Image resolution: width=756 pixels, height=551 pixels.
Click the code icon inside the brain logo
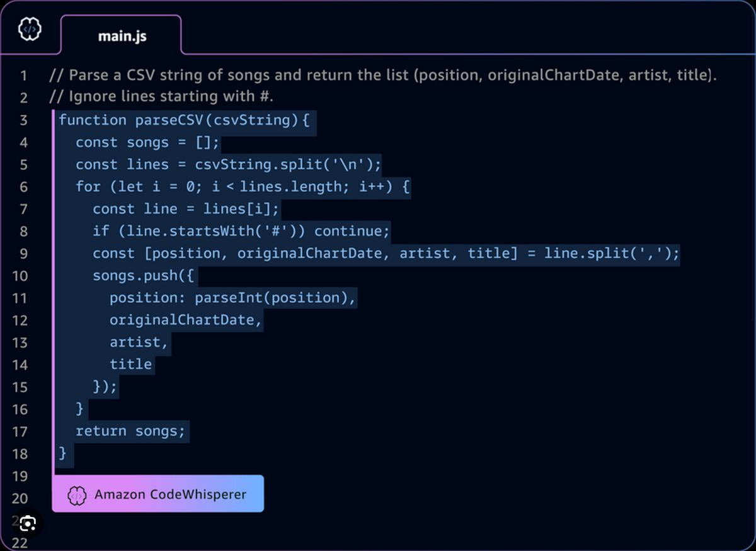click(x=30, y=28)
